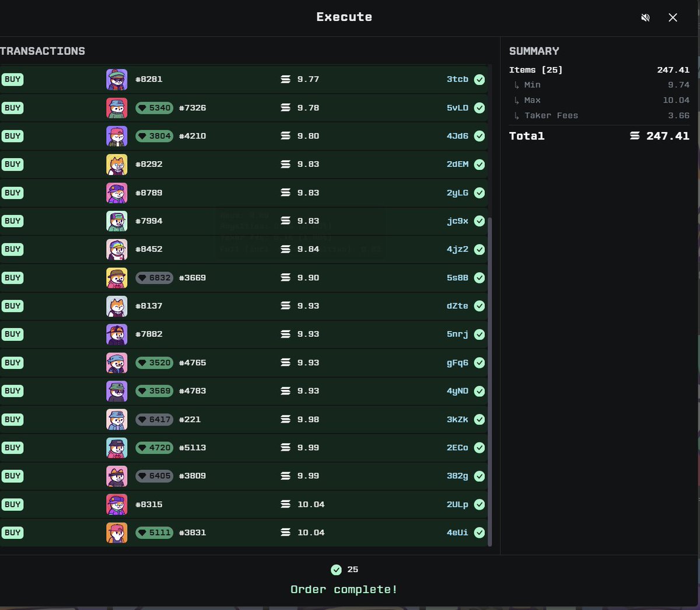This screenshot has height=610, width=700.
Task: Open transaction link 5vLD
Action: coord(457,108)
